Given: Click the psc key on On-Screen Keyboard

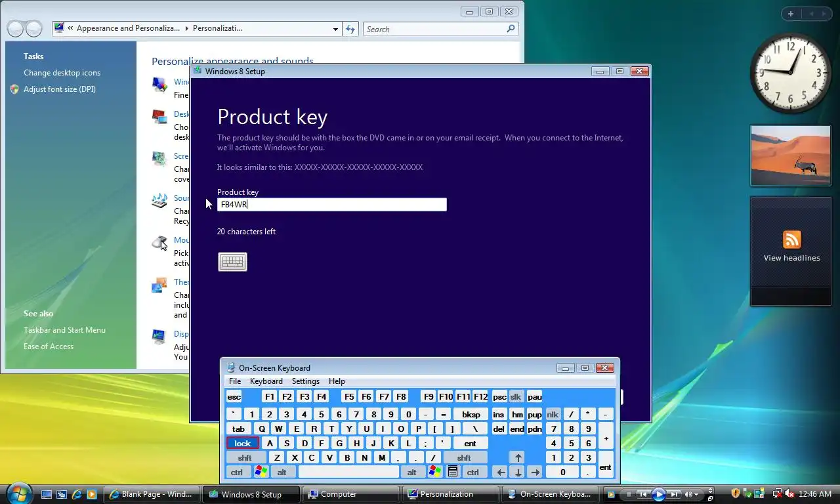Looking at the screenshot, I should [x=499, y=396].
